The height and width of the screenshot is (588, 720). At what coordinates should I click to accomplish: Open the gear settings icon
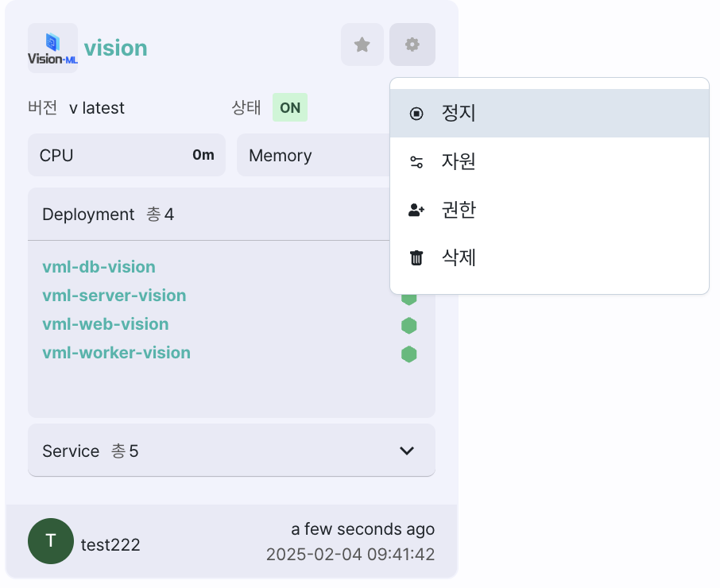tap(412, 44)
